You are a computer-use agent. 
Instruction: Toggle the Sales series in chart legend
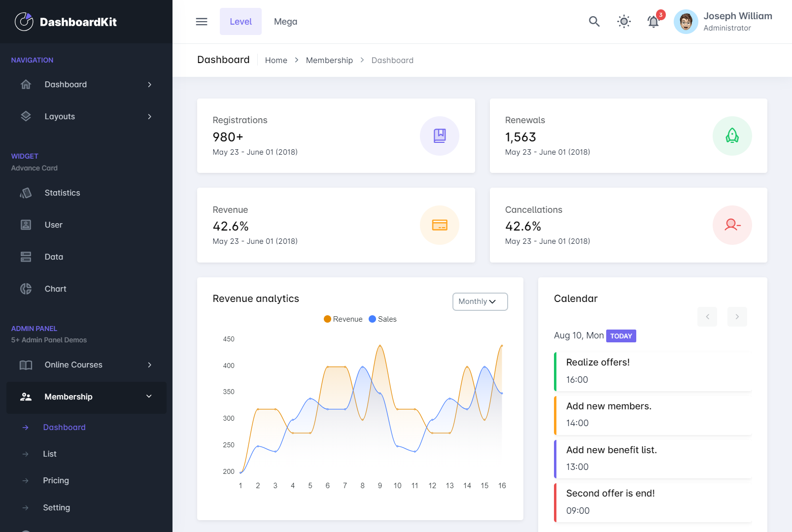point(383,319)
